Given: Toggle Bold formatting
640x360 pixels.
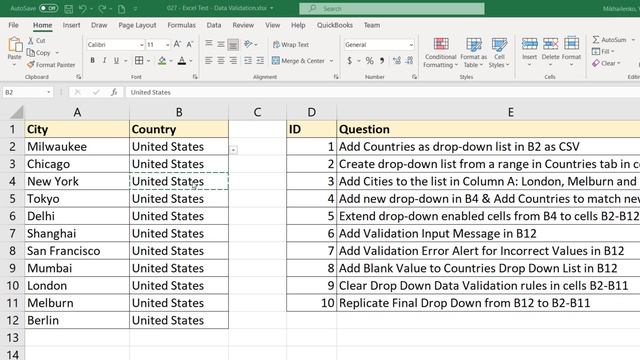Looking at the screenshot, I should pyautogui.click(x=93, y=60).
